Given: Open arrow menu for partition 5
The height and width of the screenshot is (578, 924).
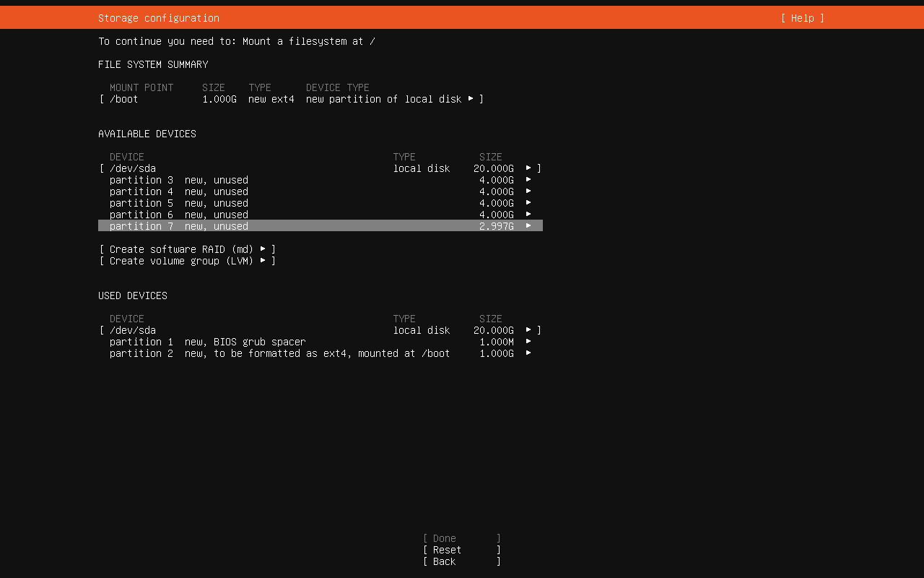Looking at the screenshot, I should coord(528,202).
